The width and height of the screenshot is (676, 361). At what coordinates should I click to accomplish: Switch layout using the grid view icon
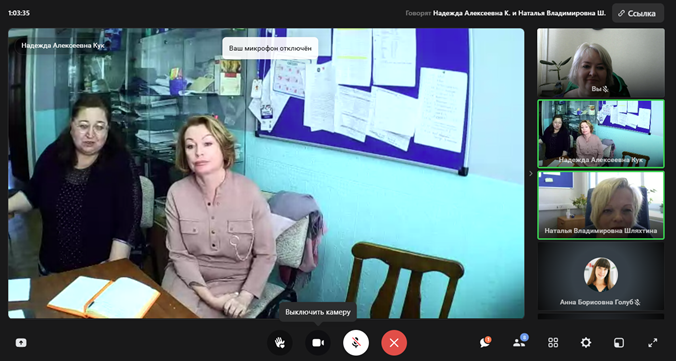coord(553,343)
